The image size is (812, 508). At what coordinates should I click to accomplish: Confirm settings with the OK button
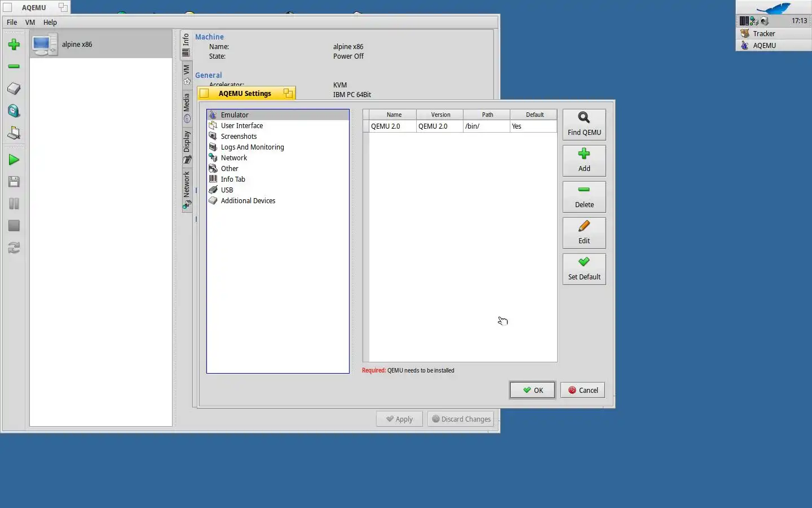click(x=532, y=390)
